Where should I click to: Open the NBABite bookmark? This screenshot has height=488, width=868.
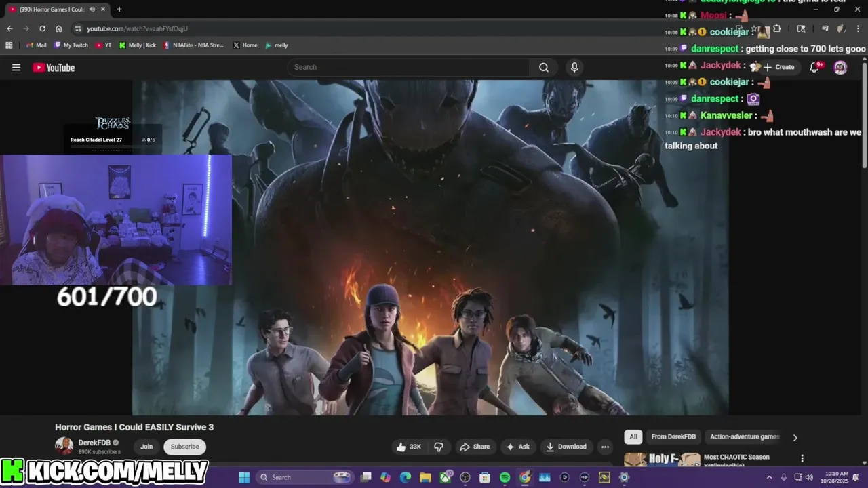[x=193, y=45]
